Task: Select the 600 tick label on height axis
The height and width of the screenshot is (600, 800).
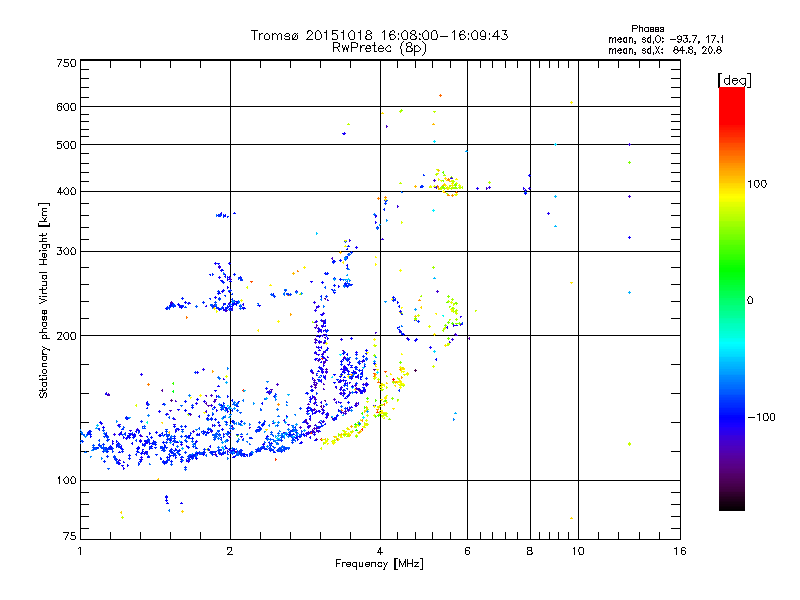Action: coord(66,107)
